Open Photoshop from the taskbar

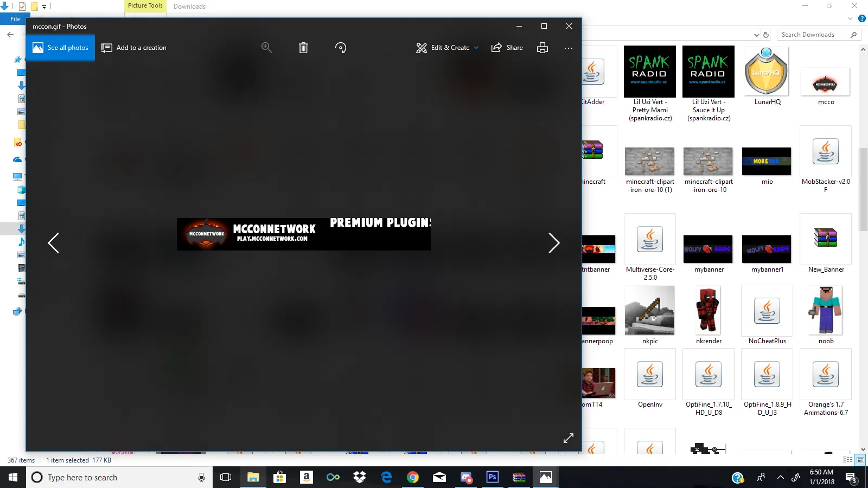pyautogui.click(x=492, y=477)
